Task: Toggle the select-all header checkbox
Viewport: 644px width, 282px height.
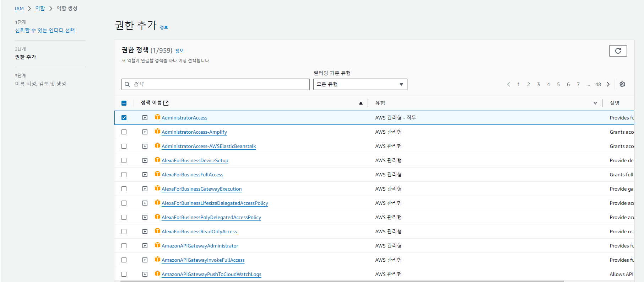Action: (124, 103)
